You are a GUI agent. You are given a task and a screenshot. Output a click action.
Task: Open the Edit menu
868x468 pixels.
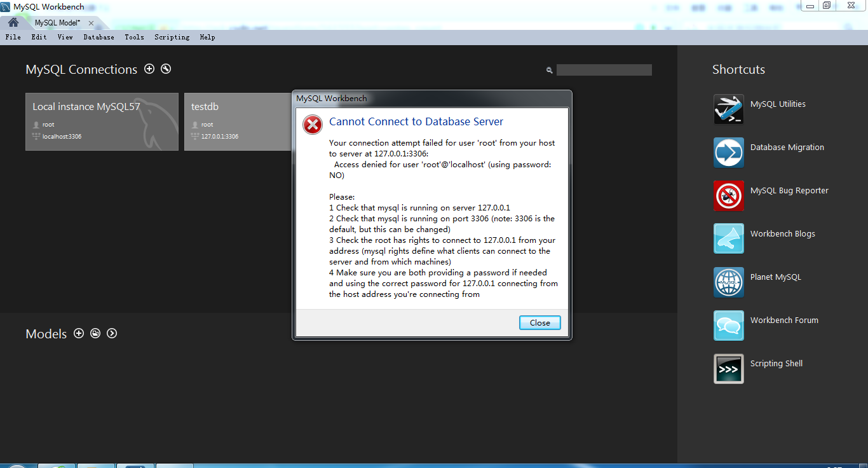(x=39, y=37)
